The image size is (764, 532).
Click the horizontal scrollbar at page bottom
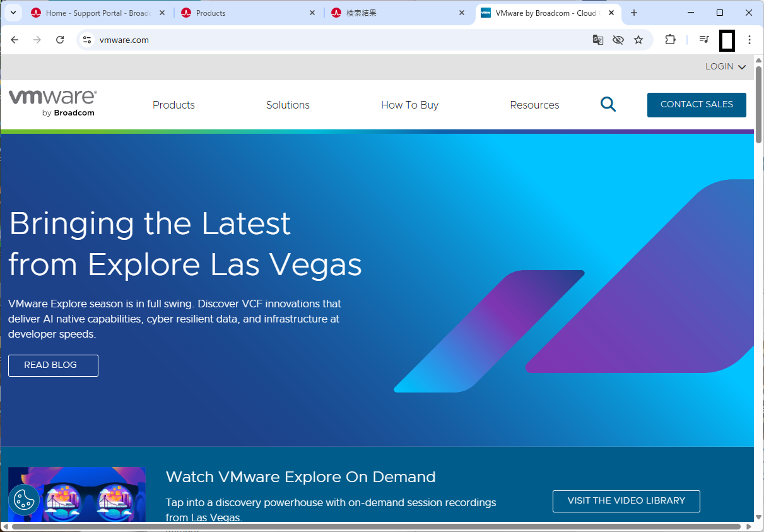375,526
